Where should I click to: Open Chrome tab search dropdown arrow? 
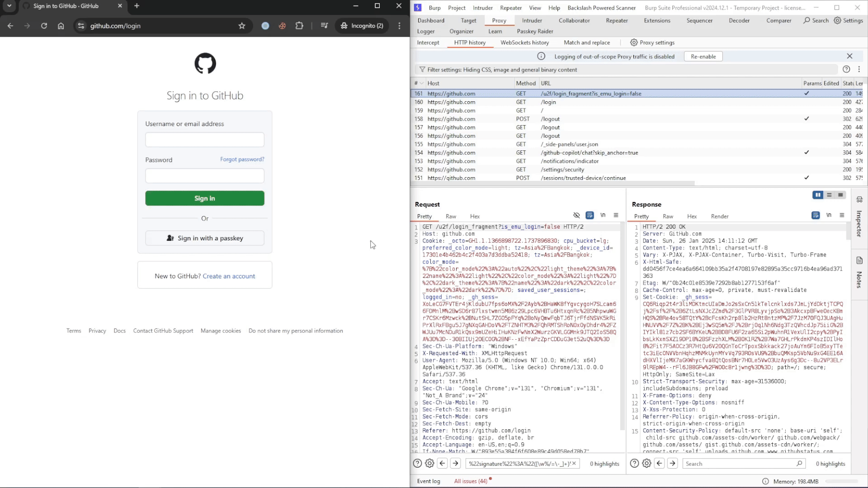(9, 6)
